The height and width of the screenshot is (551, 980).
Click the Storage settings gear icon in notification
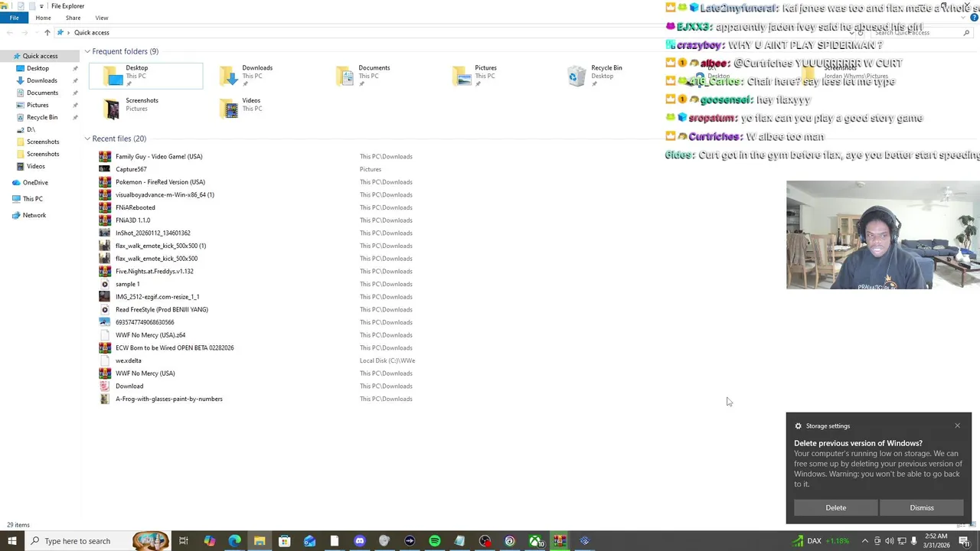[798, 426]
